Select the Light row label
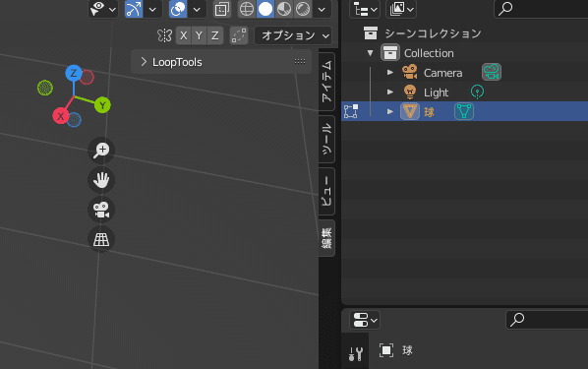The height and width of the screenshot is (369, 588). click(436, 92)
